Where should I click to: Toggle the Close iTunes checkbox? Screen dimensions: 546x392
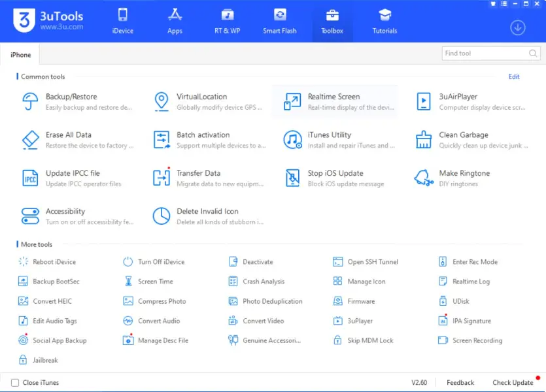15,383
